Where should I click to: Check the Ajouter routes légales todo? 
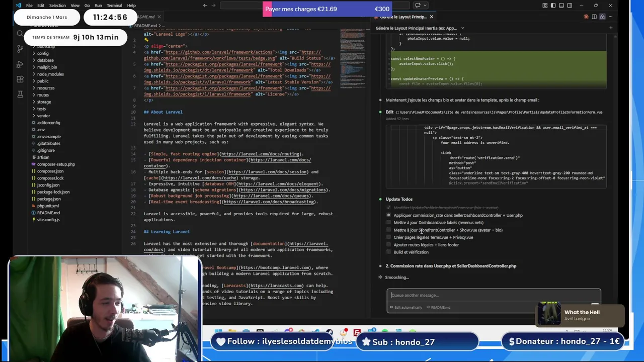[388, 245]
